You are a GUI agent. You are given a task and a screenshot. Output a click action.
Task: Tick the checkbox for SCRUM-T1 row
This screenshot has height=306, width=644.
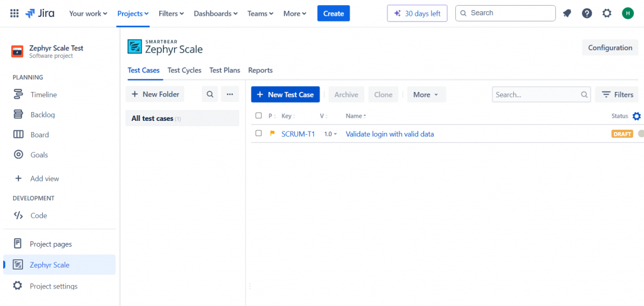258,133
